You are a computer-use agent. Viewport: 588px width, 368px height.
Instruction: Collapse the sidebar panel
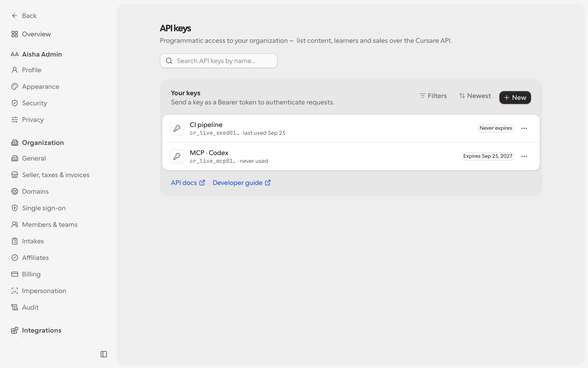pos(104,354)
